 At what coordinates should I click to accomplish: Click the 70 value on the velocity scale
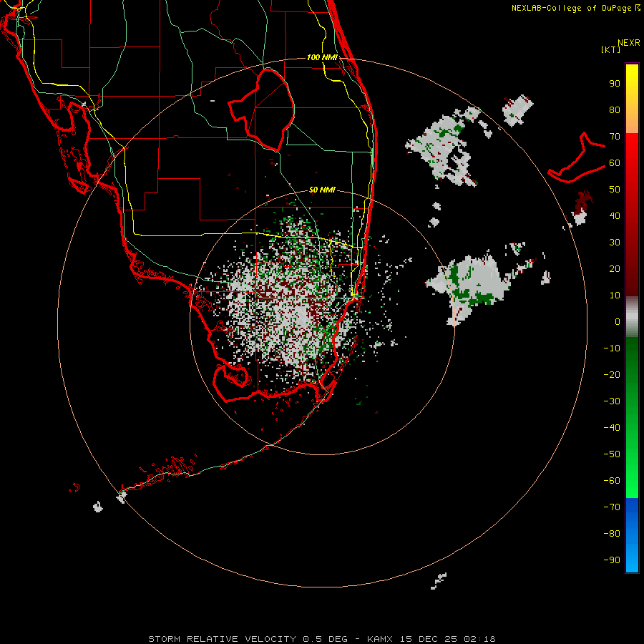point(615,137)
